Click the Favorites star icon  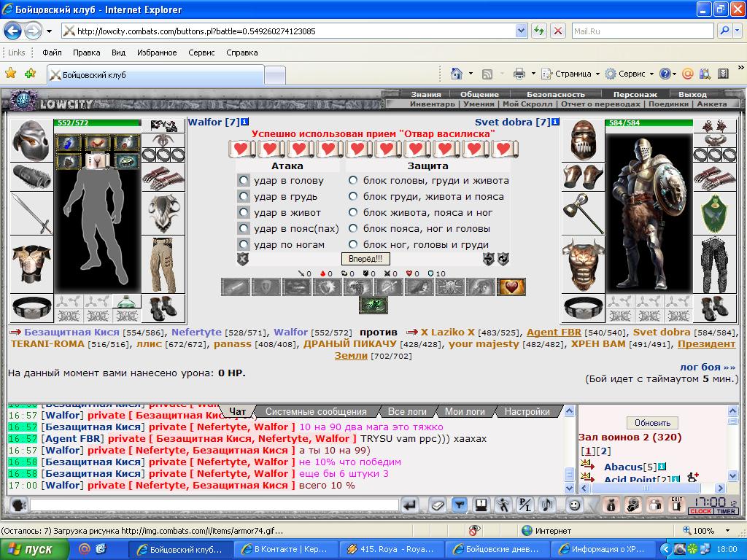tap(10, 74)
